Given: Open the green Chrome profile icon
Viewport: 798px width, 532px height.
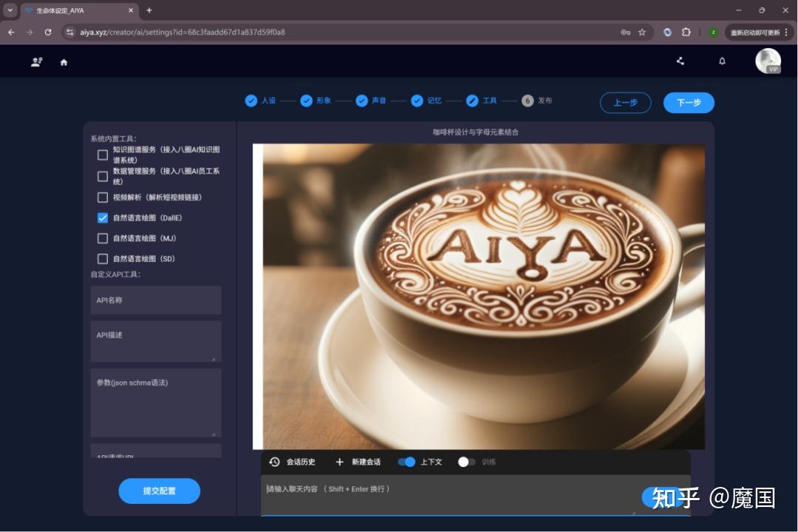Looking at the screenshot, I should [x=713, y=32].
